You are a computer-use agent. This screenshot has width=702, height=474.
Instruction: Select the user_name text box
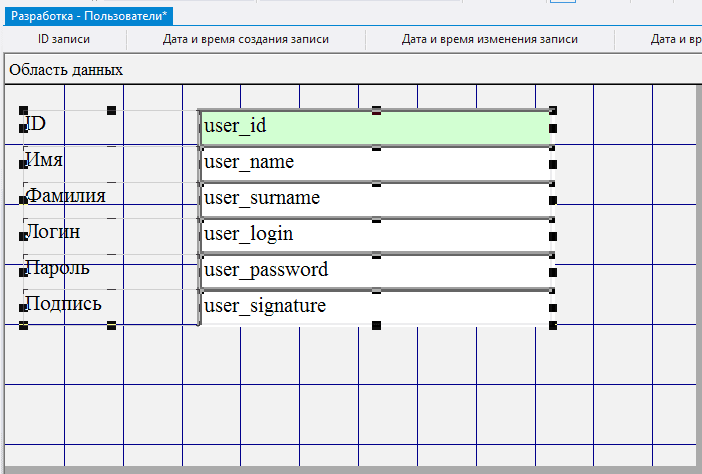point(375,163)
